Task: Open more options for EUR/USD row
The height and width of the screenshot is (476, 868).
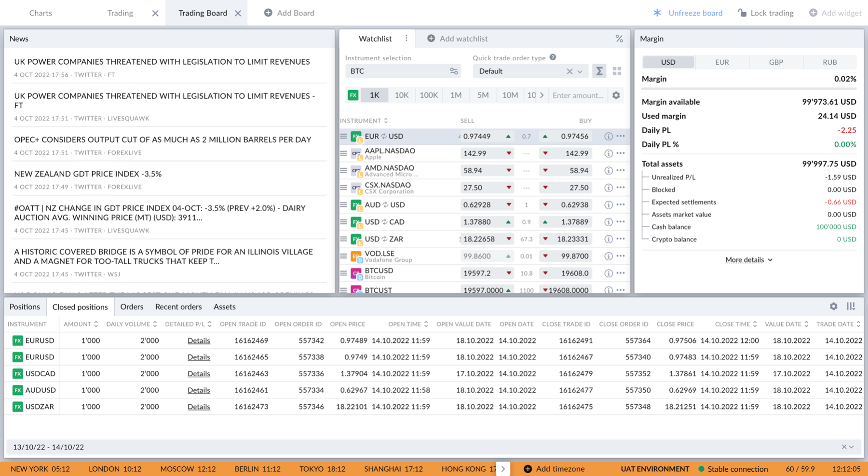Action: tap(621, 136)
